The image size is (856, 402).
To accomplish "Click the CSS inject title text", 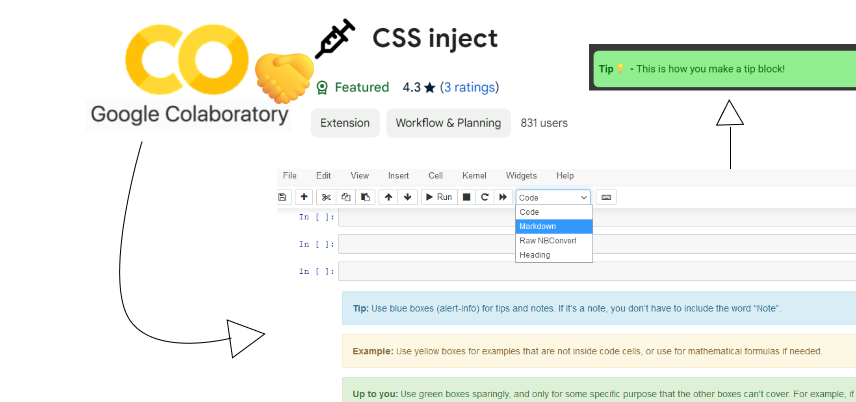I will tap(435, 39).
